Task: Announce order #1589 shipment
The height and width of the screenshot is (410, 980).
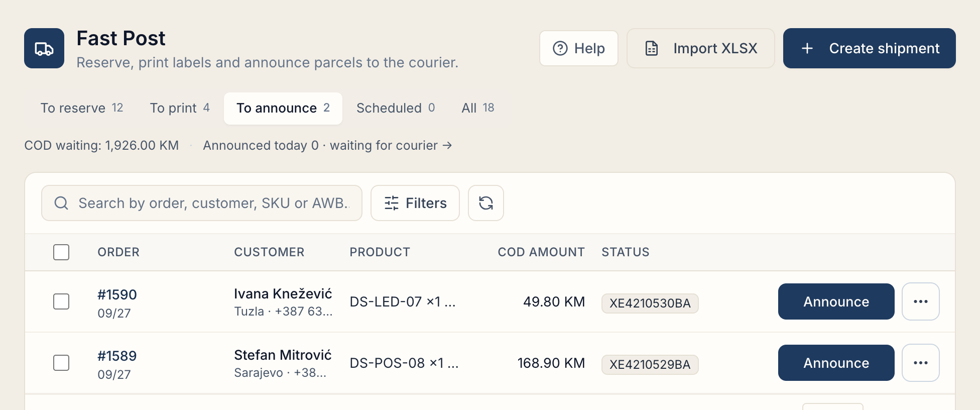Action: [836, 363]
